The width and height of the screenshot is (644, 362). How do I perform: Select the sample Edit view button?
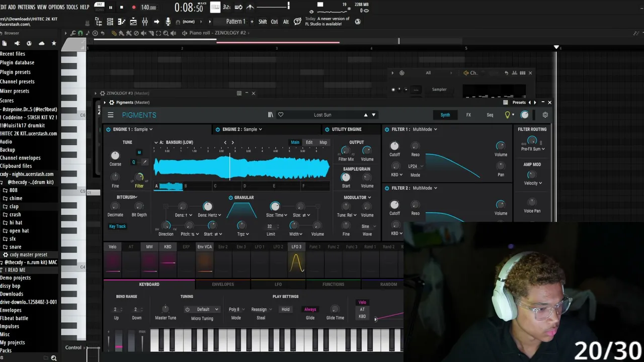(x=309, y=142)
